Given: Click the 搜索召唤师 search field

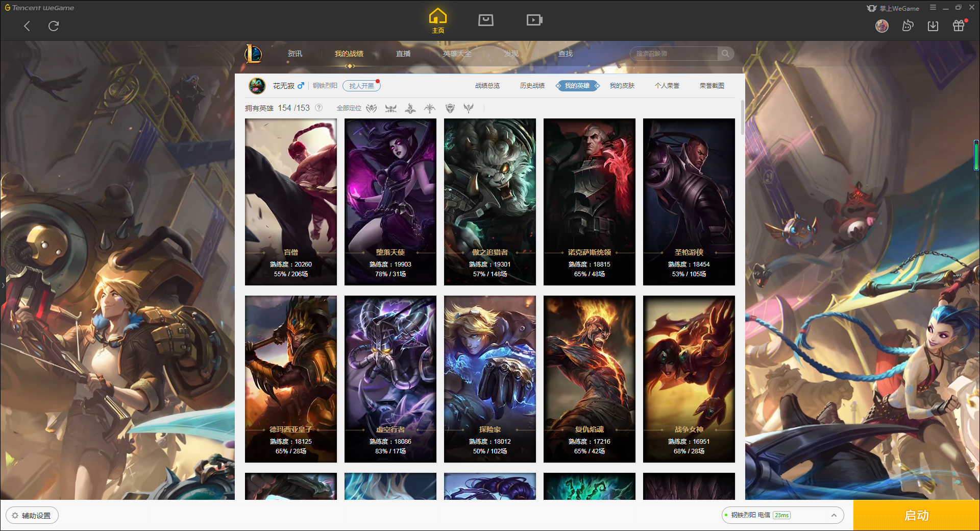Looking at the screenshot, I should [x=675, y=54].
